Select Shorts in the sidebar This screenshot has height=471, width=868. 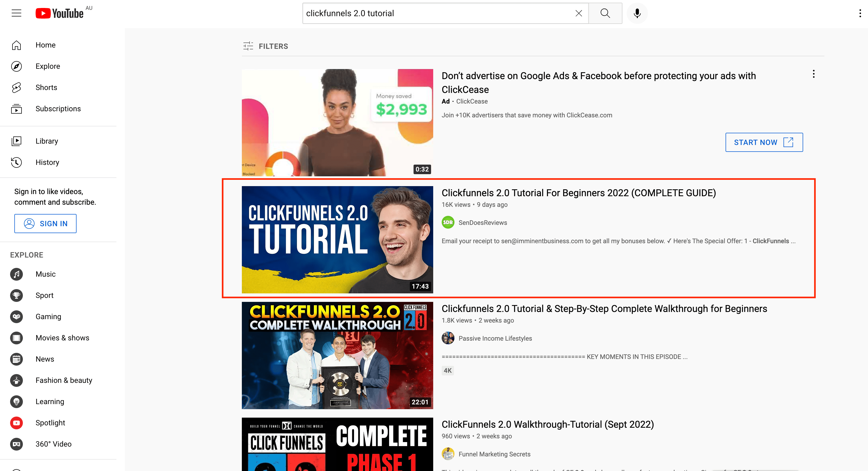[x=58, y=87]
